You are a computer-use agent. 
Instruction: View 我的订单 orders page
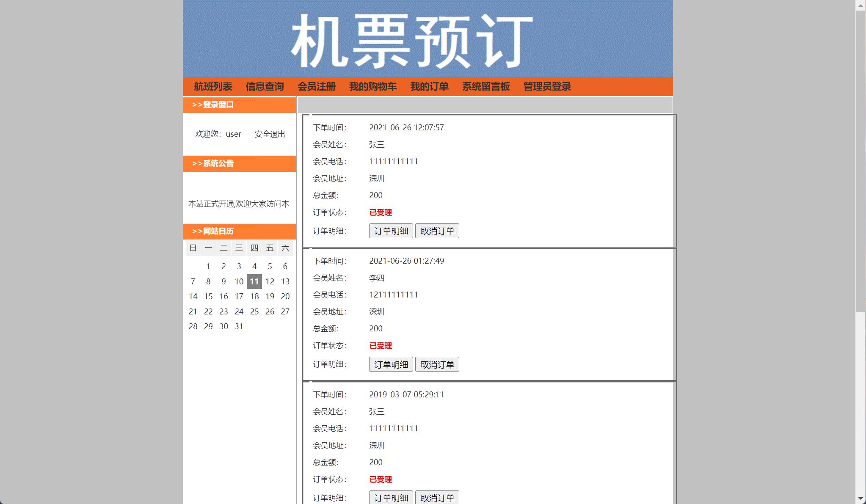(430, 86)
